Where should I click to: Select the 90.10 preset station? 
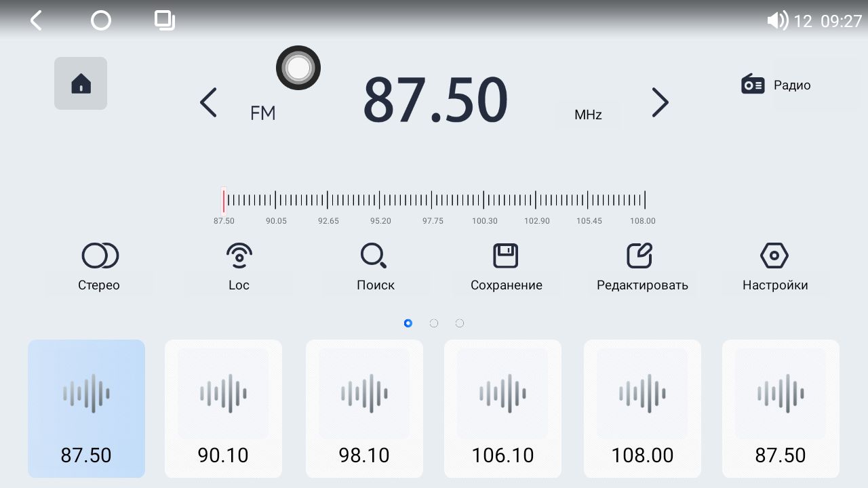tap(223, 409)
